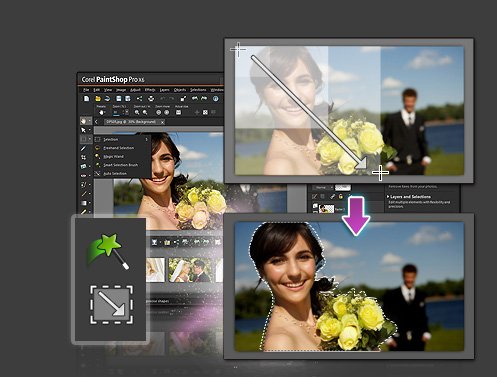The height and width of the screenshot is (377, 497).
Task: Close the open image document tab
Action: [162, 122]
